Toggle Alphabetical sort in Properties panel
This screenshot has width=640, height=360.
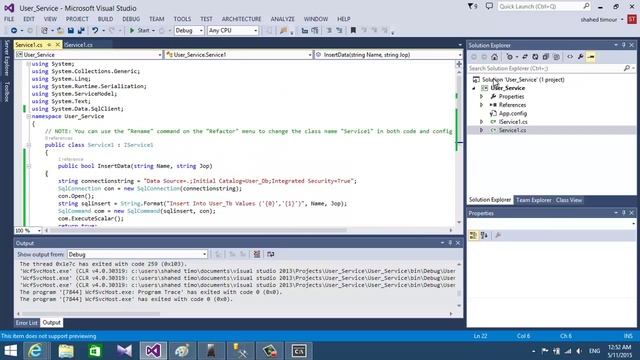[484, 236]
